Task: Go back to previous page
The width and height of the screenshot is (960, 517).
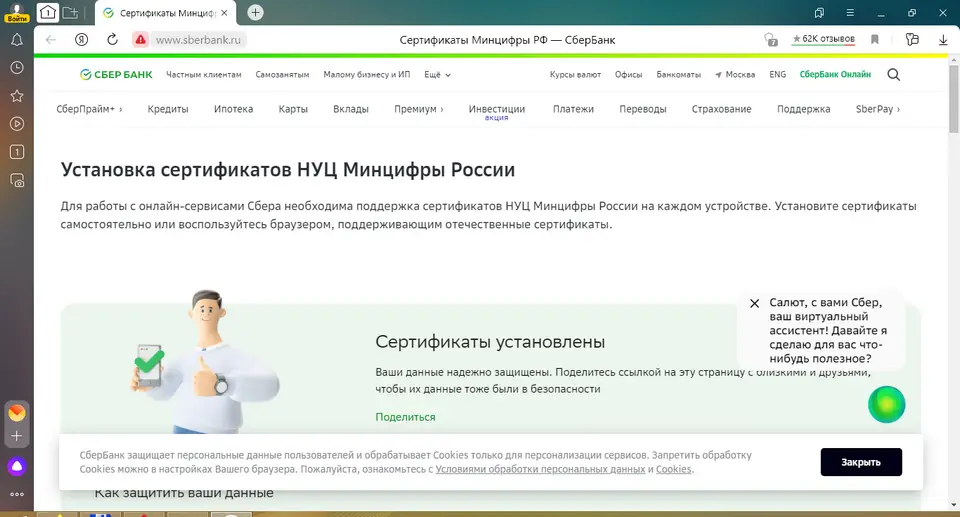Action: click(x=51, y=40)
